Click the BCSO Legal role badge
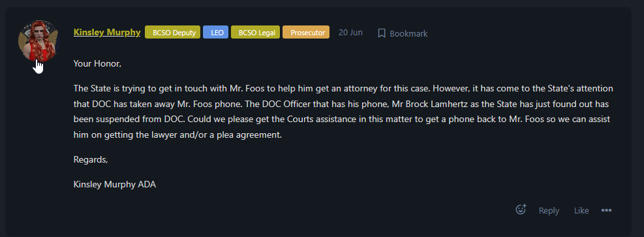This screenshot has width=644, height=237. (256, 33)
